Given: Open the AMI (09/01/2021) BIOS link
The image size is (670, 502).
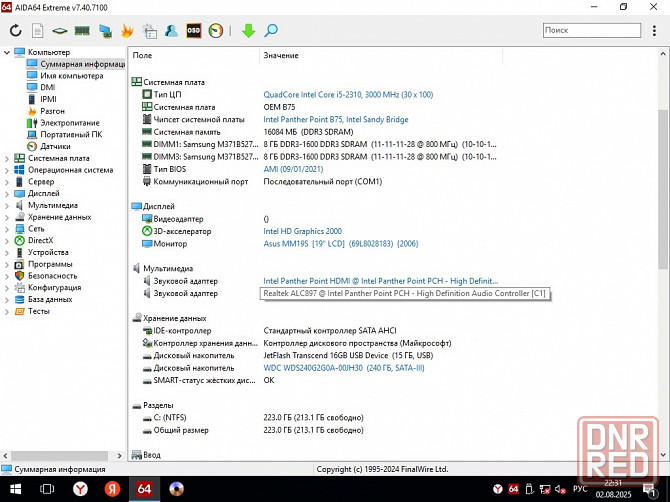Looking at the screenshot, I should [x=293, y=169].
